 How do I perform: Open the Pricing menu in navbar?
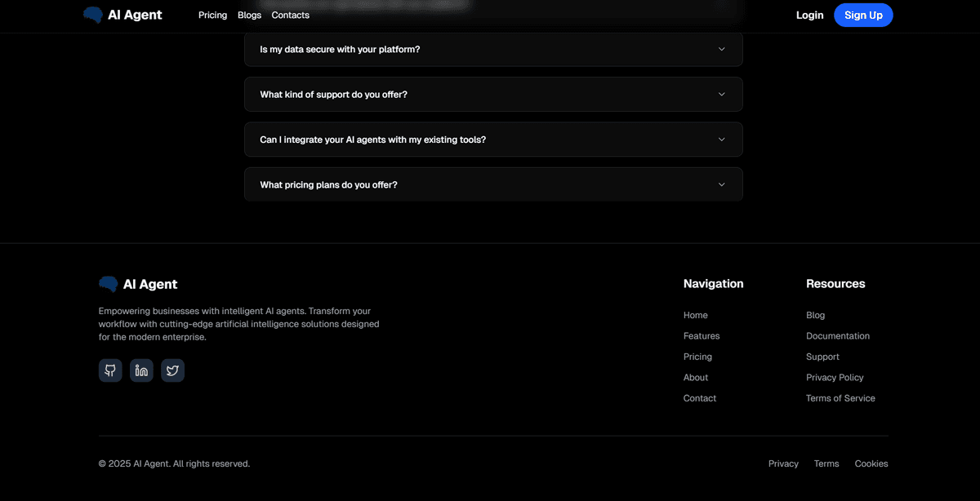(x=212, y=15)
